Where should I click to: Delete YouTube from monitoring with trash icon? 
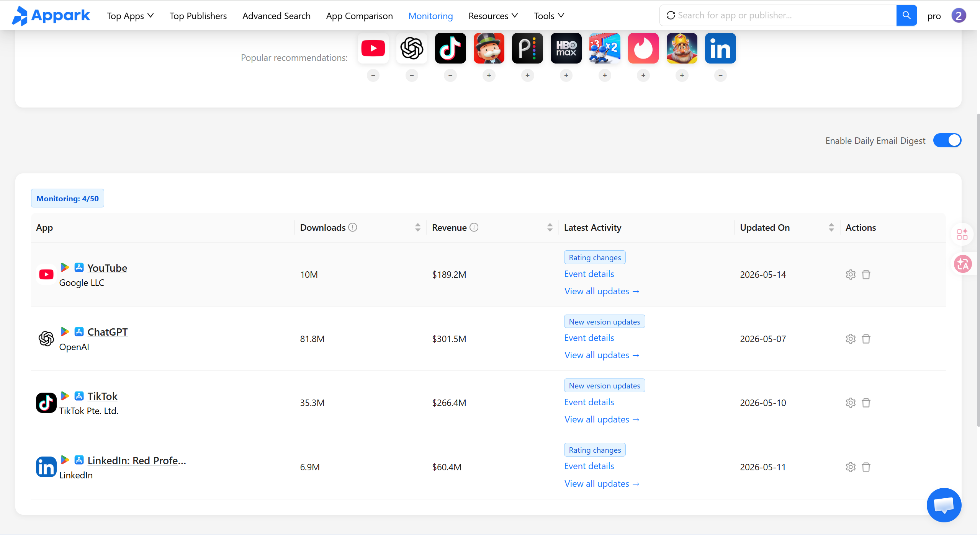(866, 274)
